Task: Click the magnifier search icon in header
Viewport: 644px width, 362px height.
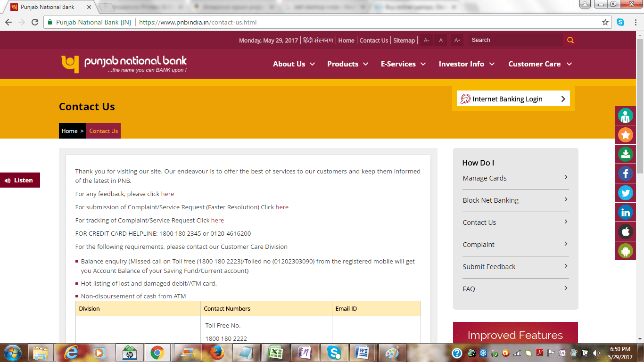Action: (x=570, y=40)
